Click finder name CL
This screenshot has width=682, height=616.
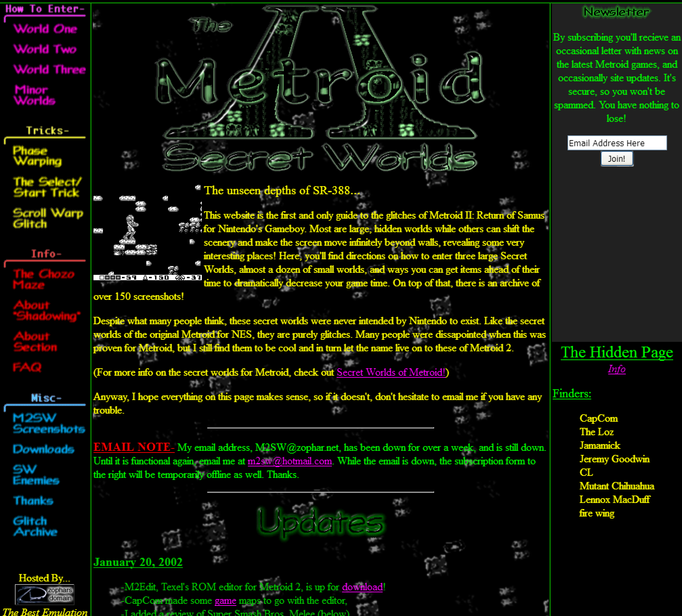586,472
